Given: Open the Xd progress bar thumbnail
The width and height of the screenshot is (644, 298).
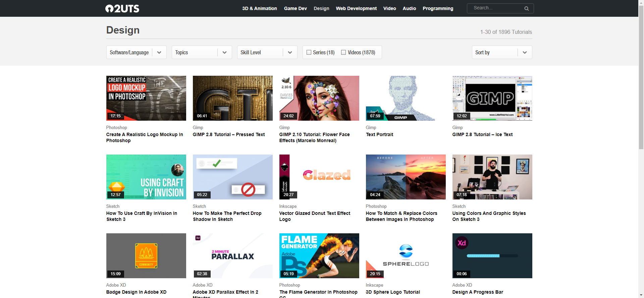Looking at the screenshot, I should click(492, 256).
